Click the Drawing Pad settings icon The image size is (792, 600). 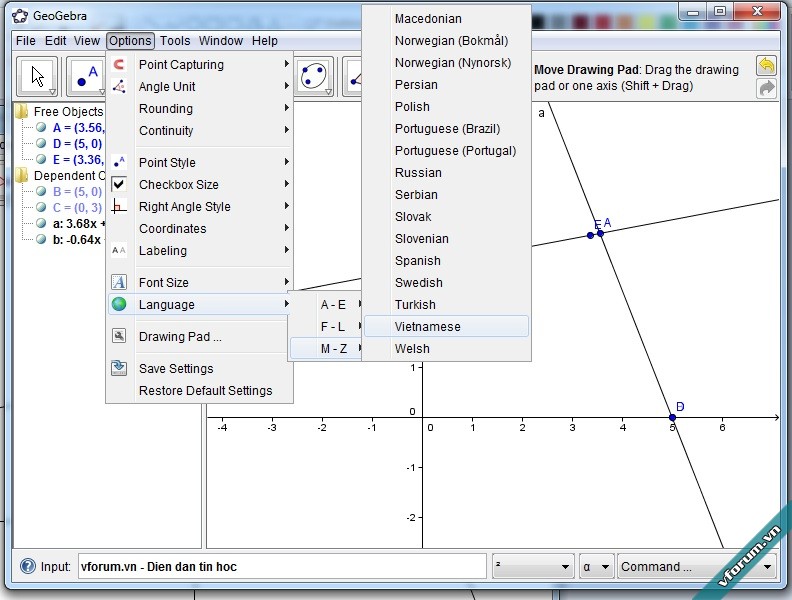119,336
